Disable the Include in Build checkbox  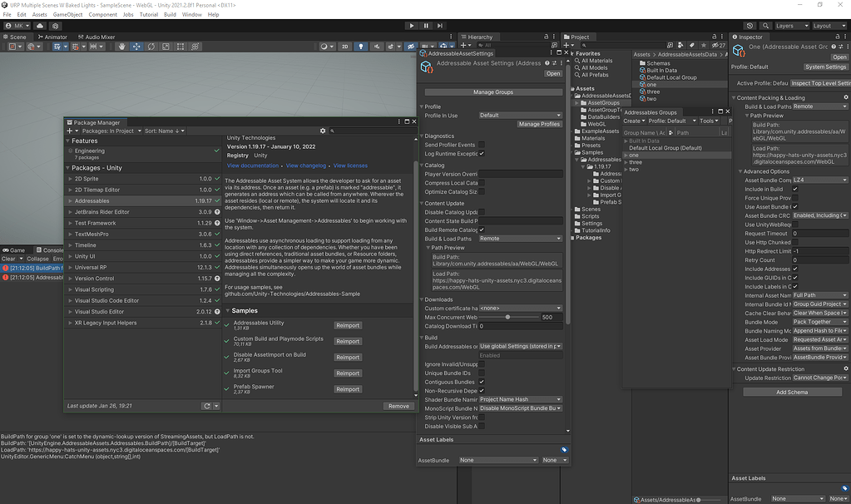click(796, 190)
